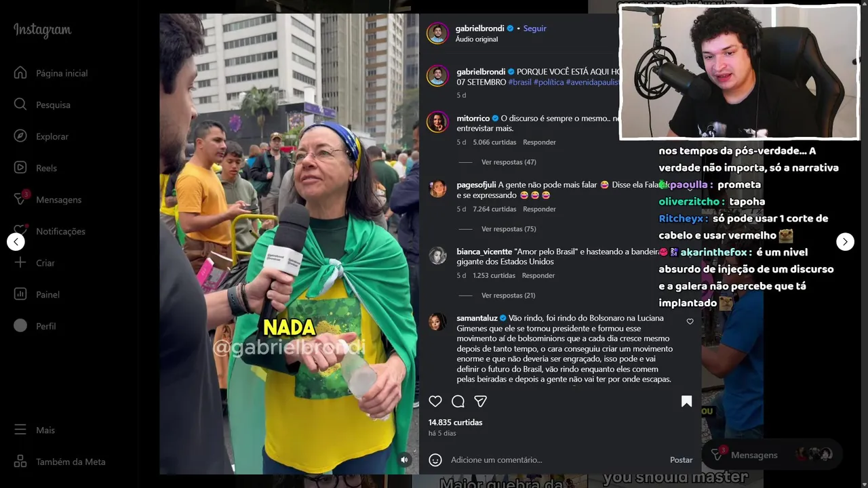Toggle the saved bookmark icon
Viewport: 868px width, 488px height.
point(686,401)
